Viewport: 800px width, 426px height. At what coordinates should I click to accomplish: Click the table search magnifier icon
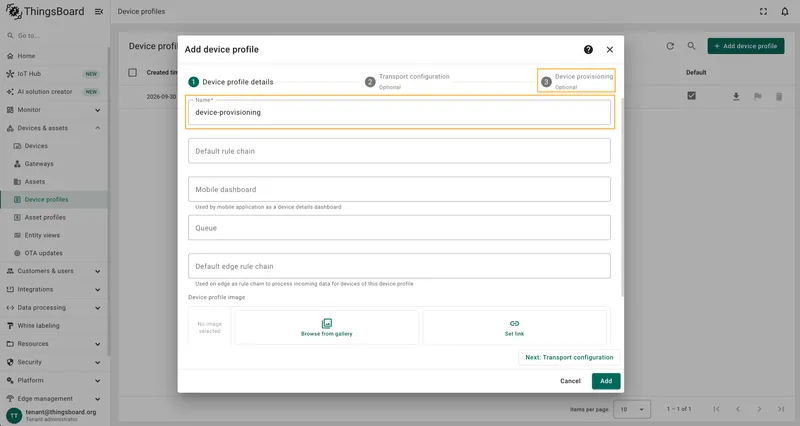tap(691, 46)
